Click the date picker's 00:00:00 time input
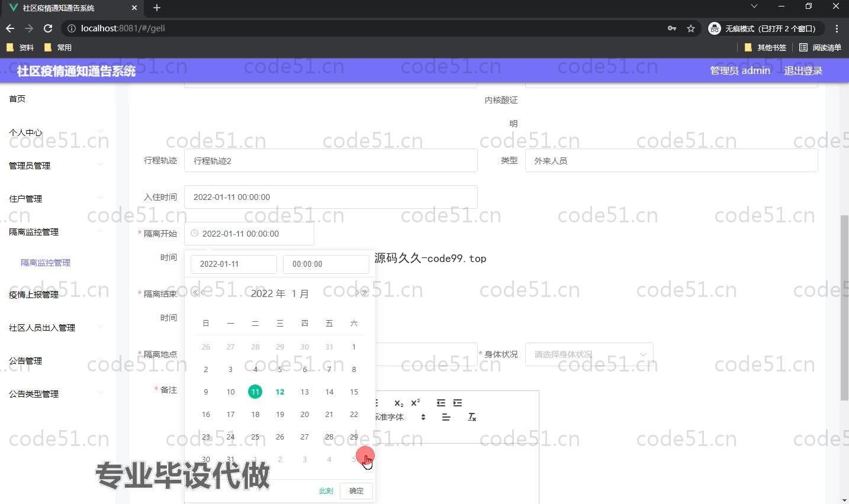849x504 pixels. pos(326,264)
